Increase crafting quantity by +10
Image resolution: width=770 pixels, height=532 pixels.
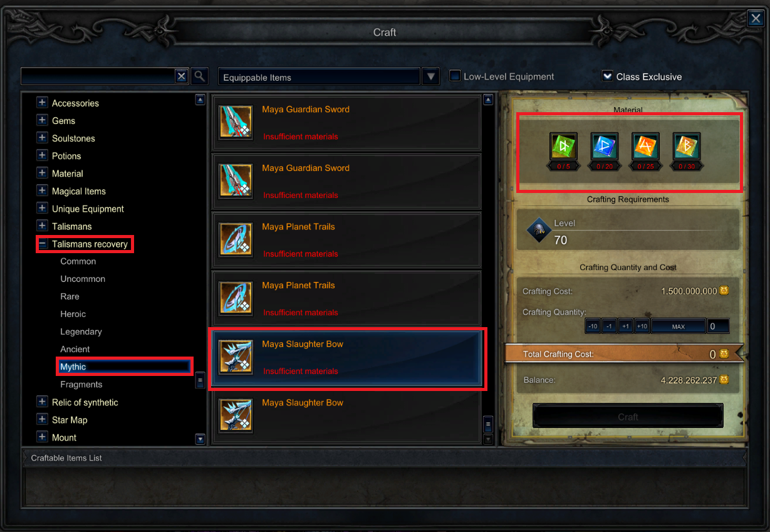(642, 326)
